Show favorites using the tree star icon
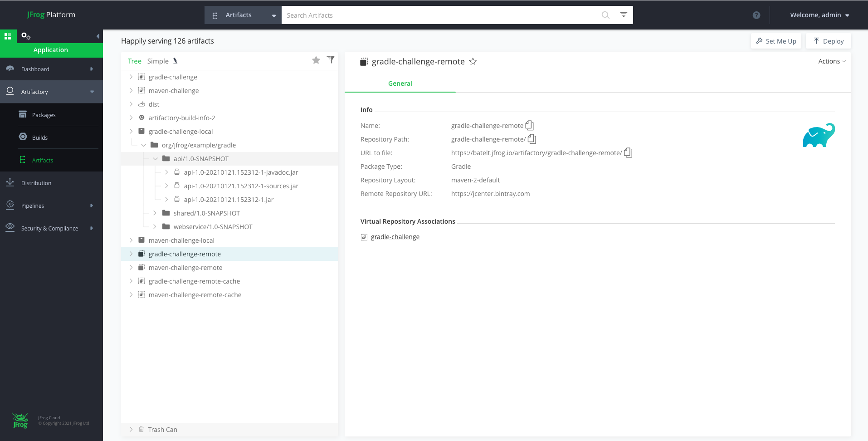The width and height of the screenshot is (868, 441). click(316, 60)
